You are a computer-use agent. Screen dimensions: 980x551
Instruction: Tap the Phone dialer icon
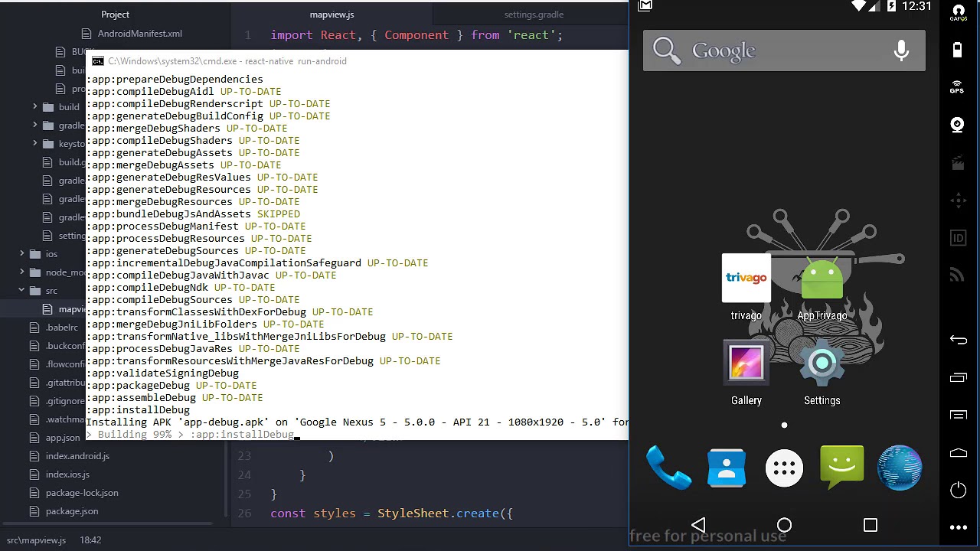point(668,468)
